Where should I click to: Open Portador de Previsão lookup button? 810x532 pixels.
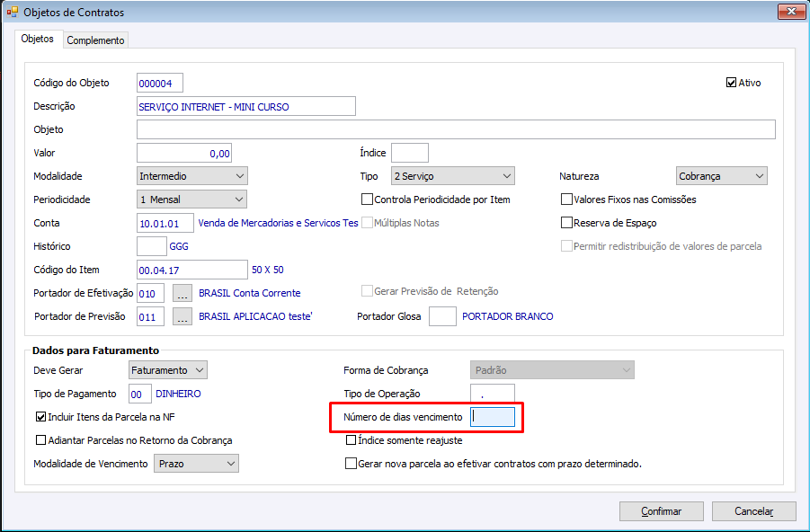tap(182, 316)
